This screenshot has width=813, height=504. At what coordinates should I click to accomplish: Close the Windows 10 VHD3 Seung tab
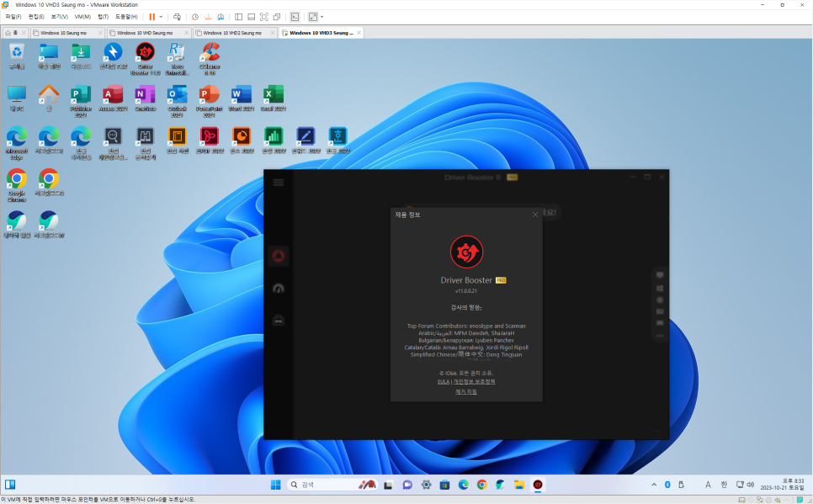point(359,33)
